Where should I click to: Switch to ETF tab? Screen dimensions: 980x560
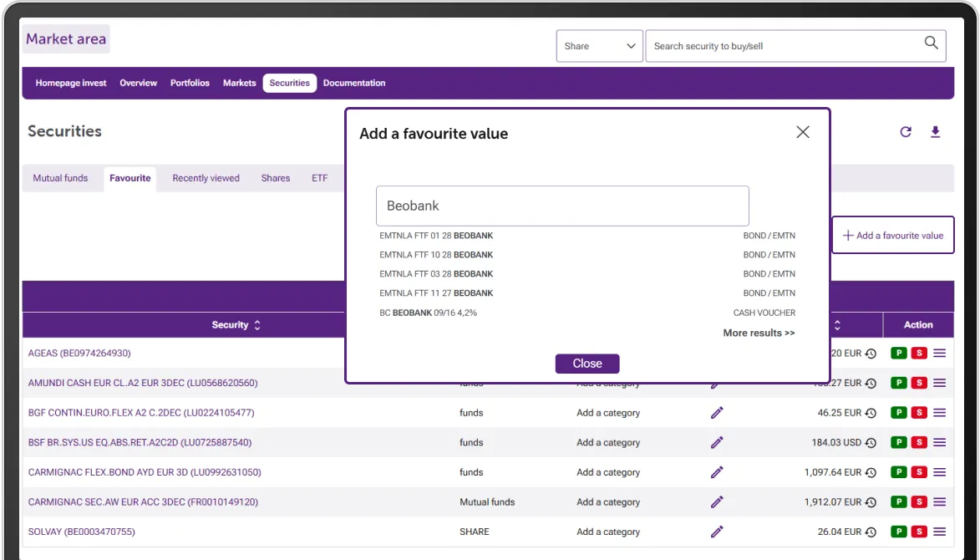tap(319, 178)
